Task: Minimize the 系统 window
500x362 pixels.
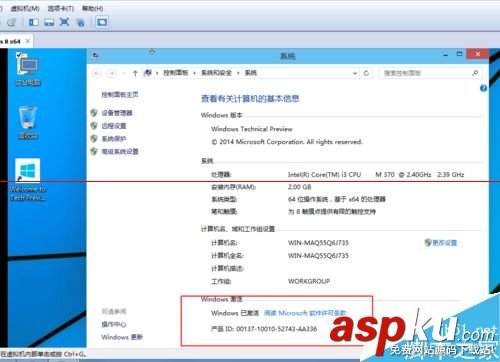Action: (445, 55)
